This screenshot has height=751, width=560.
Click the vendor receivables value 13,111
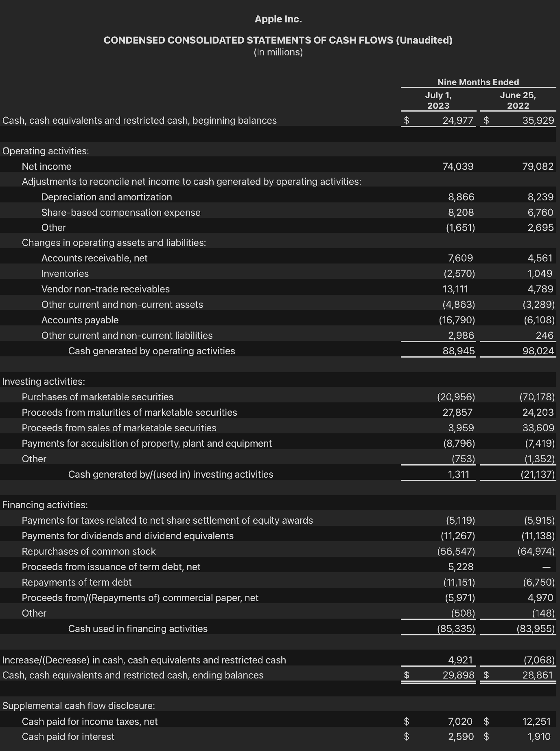455,289
